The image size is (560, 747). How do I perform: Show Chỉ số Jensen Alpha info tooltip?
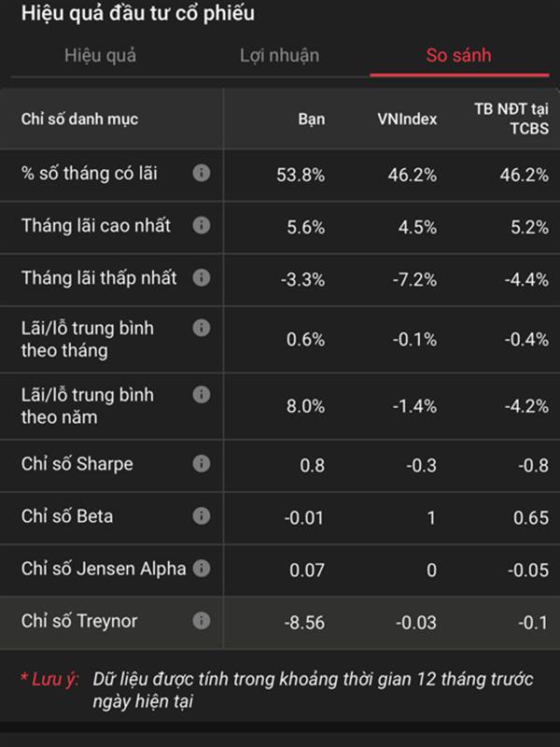pyautogui.click(x=202, y=568)
